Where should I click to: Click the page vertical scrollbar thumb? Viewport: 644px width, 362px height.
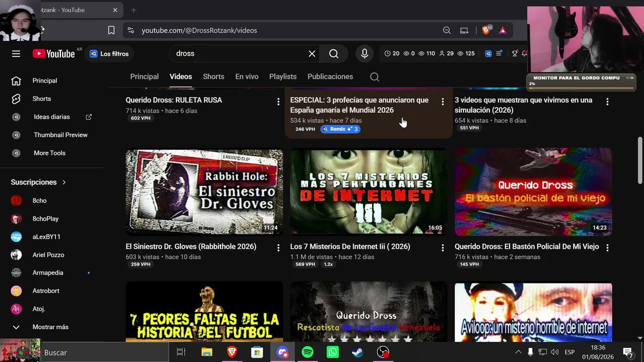tap(640, 160)
